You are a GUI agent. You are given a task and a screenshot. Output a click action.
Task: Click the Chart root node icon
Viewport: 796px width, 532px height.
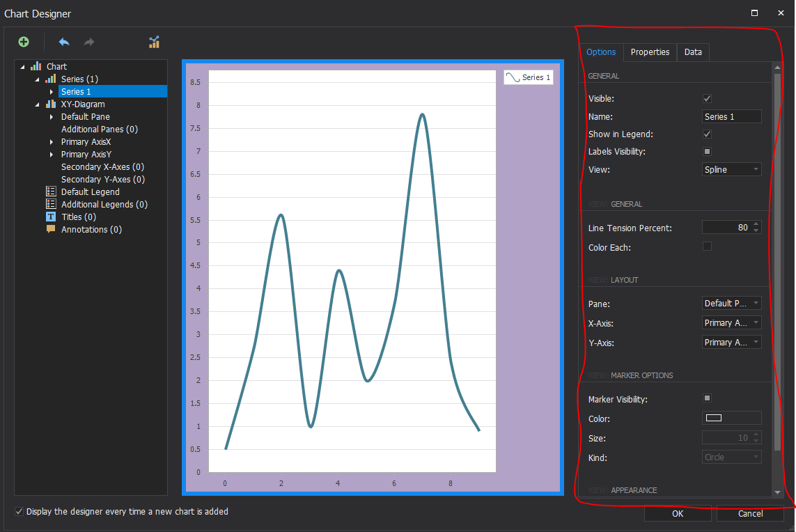click(36, 67)
